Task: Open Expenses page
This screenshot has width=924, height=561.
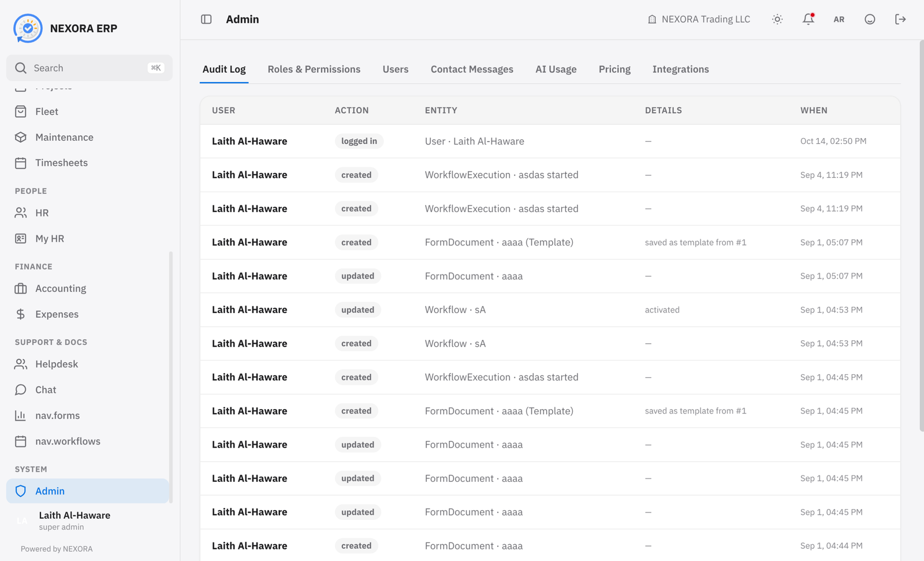Action: 88,314
